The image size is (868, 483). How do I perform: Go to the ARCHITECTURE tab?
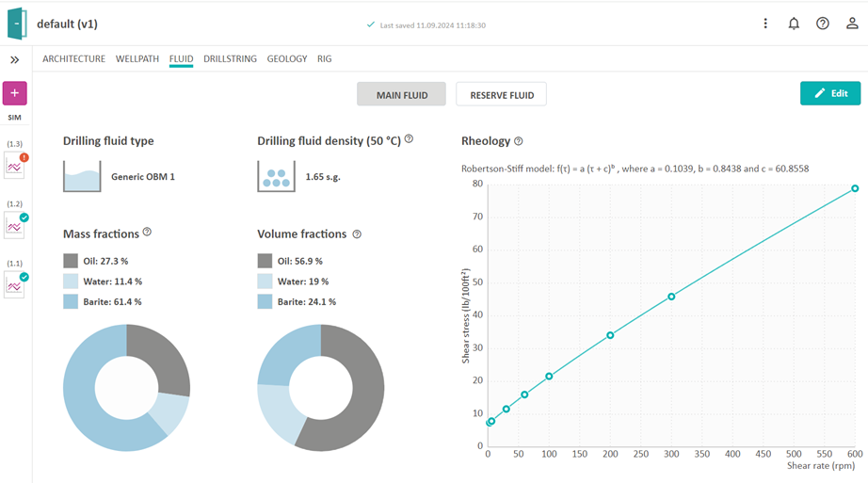74,59
